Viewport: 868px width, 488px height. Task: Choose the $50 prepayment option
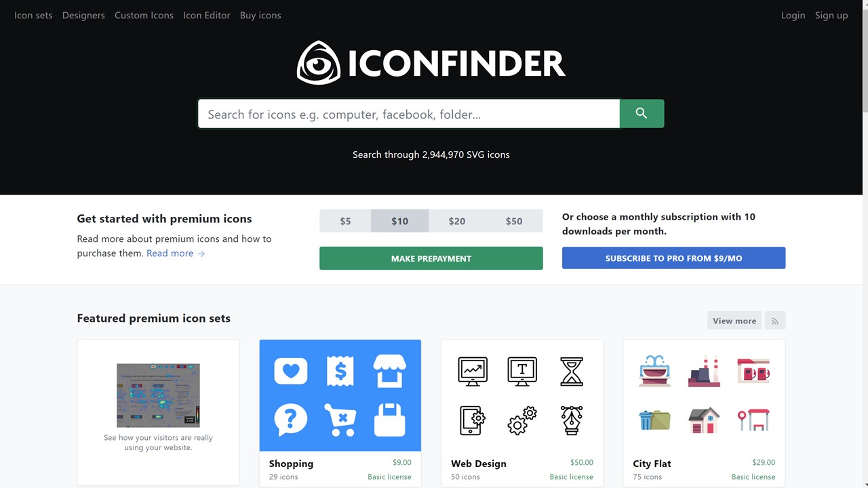pos(514,221)
